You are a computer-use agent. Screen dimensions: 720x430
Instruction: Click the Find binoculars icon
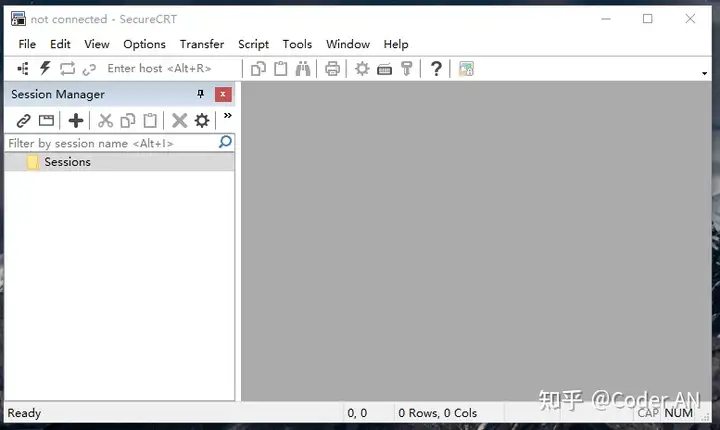pyautogui.click(x=303, y=69)
